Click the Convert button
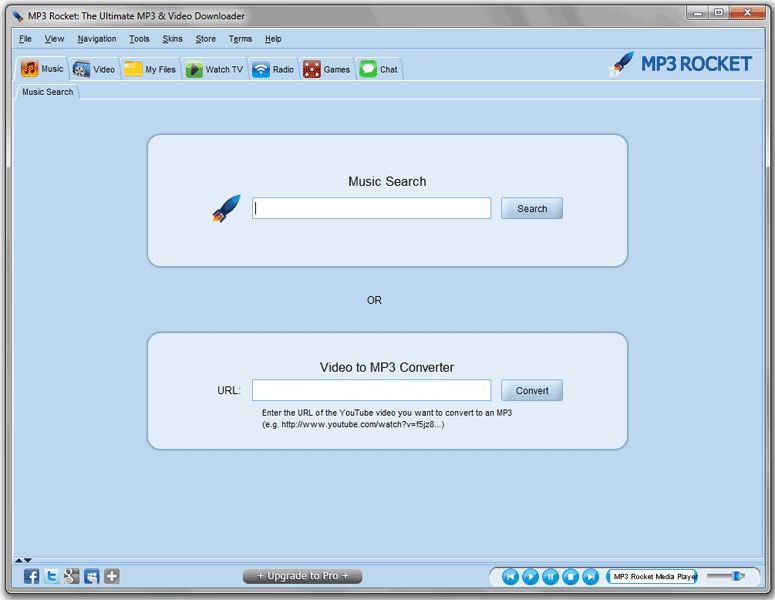This screenshot has height=600, width=775. click(532, 390)
